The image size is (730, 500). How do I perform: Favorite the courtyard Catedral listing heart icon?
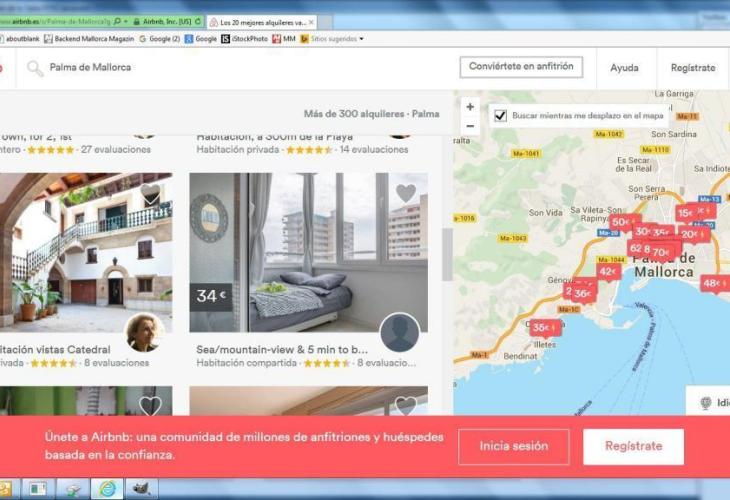point(150,194)
